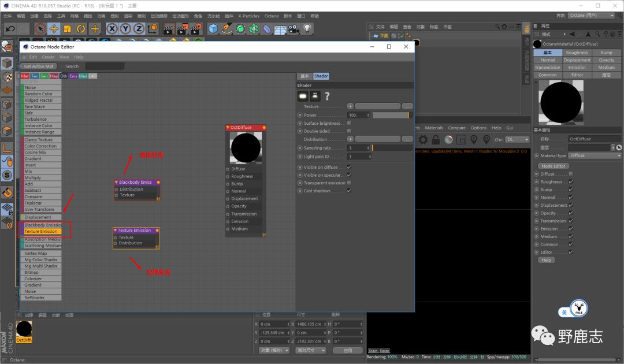This screenshot has height=364, width=624.
Task: Toggle the Transparent emission checkbox
Action: coord(349,183)
